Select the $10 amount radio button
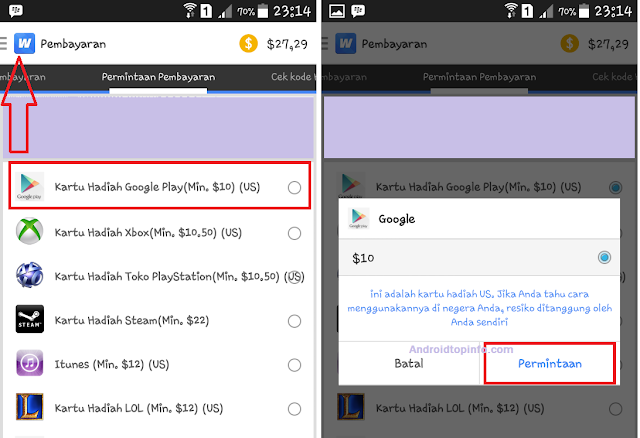This screenshot has height=438, width=640. 604,258
